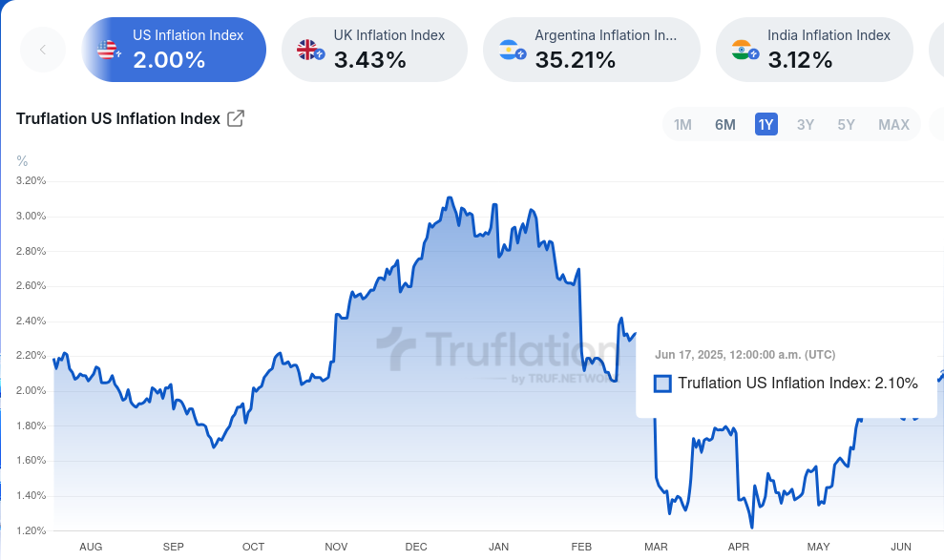This screenshot has height=560, width=944.
Task: Click the Truflation US Inflation Index title
Action: click(117, 119)
